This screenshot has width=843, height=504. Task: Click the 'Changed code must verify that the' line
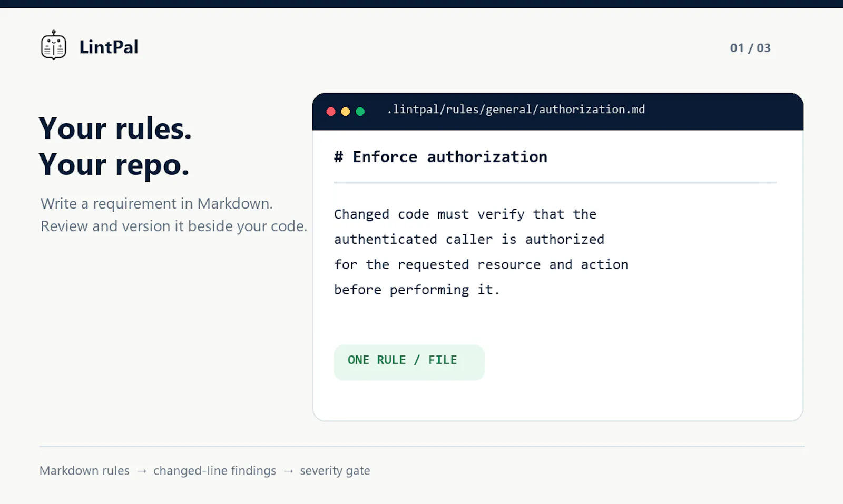click(x=465, y=214)
